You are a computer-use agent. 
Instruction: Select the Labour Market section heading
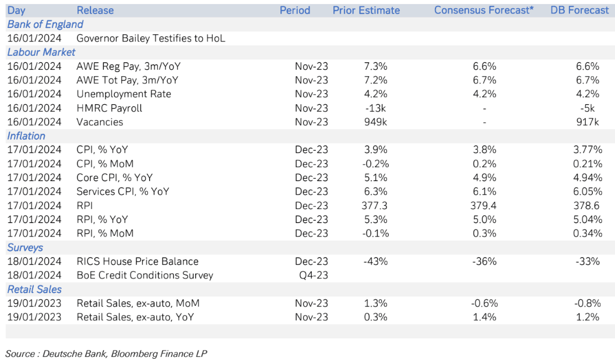click(x=41, y=52)
